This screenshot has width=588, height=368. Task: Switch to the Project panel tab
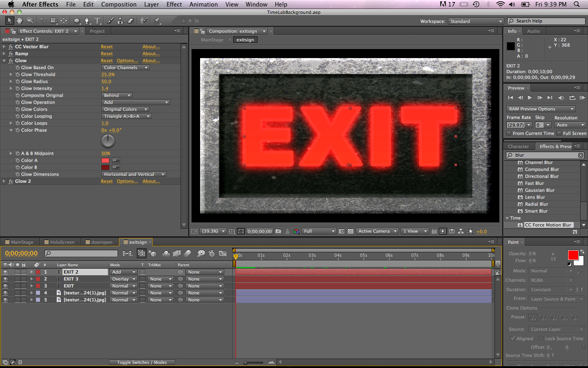(x=97, y=31)
